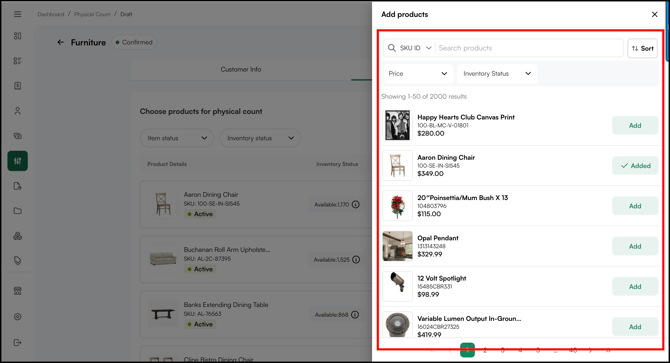
Task: Open the hamburger menu in sidebar
Action: [18, 14]
